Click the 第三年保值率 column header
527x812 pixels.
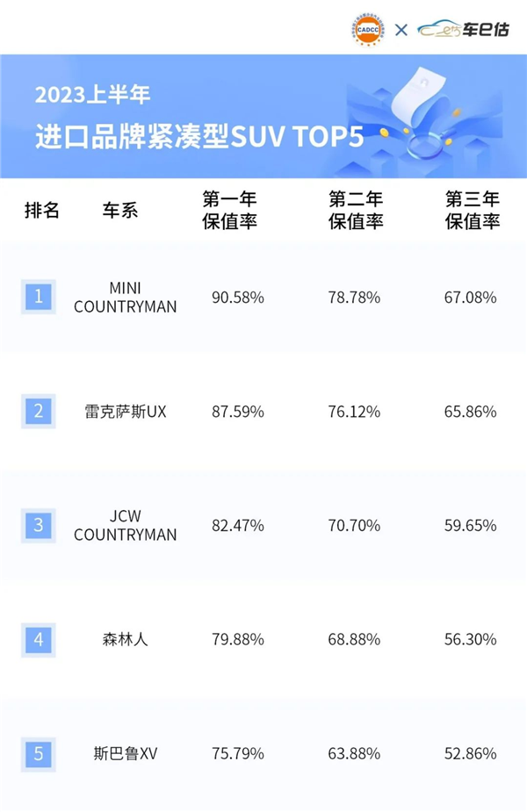pyautogui.click(x=472, y=211)
